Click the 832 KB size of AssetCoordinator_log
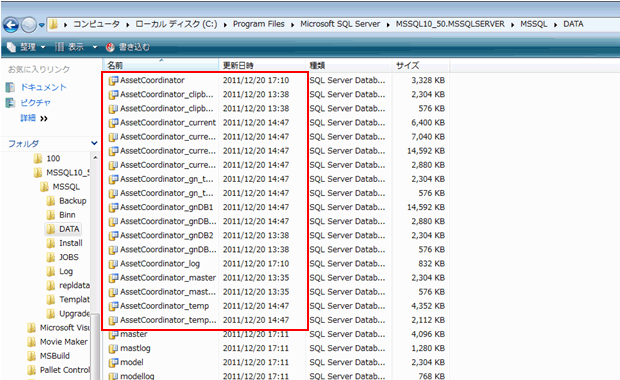Screen dimensions: 620x380 [x=431, y=264]
